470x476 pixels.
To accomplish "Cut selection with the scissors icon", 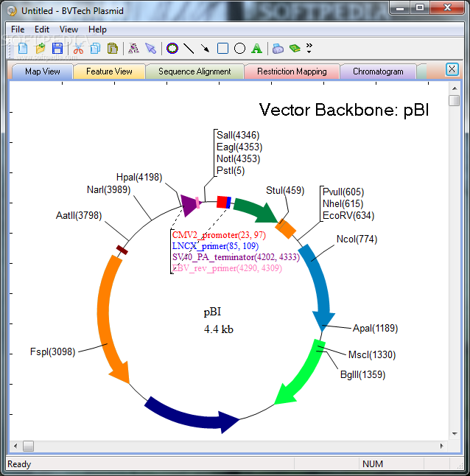I will tap(78, 49).
